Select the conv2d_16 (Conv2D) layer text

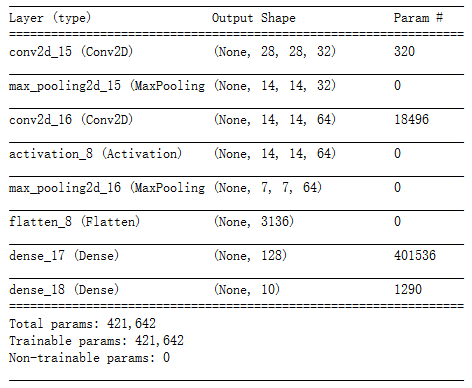(x=71, y=120)
